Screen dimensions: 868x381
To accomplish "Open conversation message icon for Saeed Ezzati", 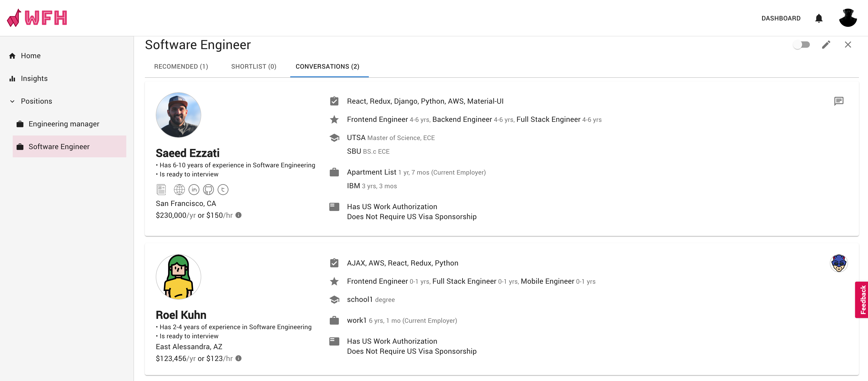I will tap(839, 101).
